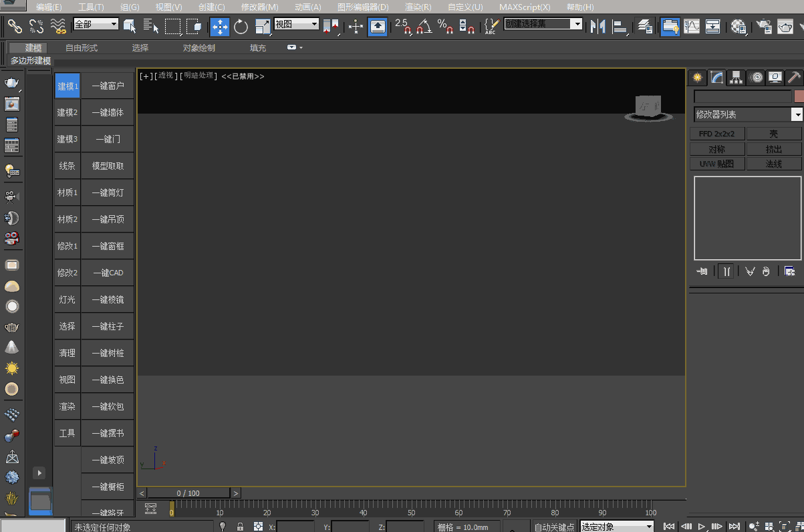804x532 pixels.
Task: Open the 全部 selection filter dropdown
Action: 96,25
